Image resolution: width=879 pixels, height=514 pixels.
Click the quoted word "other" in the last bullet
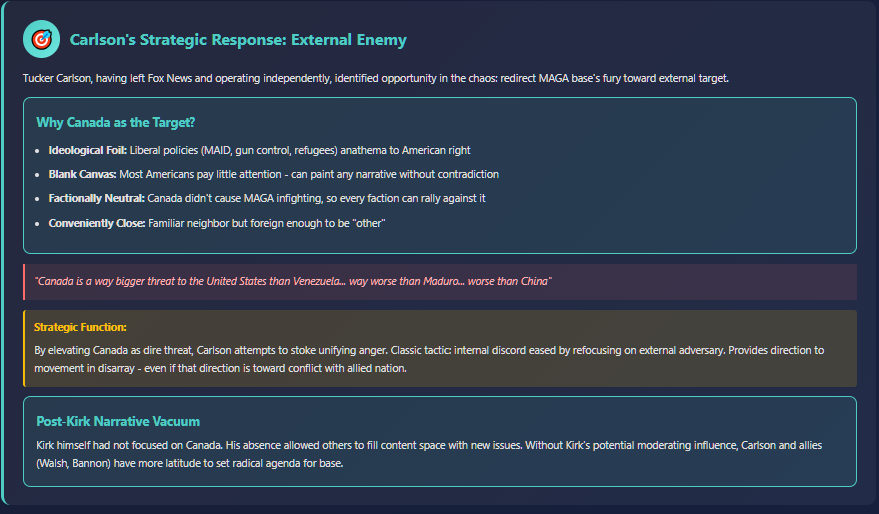coord(369,222)
